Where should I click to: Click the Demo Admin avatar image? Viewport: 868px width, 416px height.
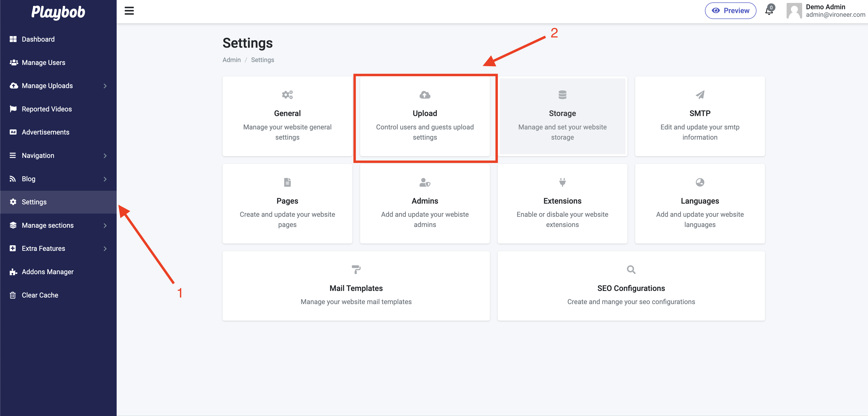(x=794, y=11)
